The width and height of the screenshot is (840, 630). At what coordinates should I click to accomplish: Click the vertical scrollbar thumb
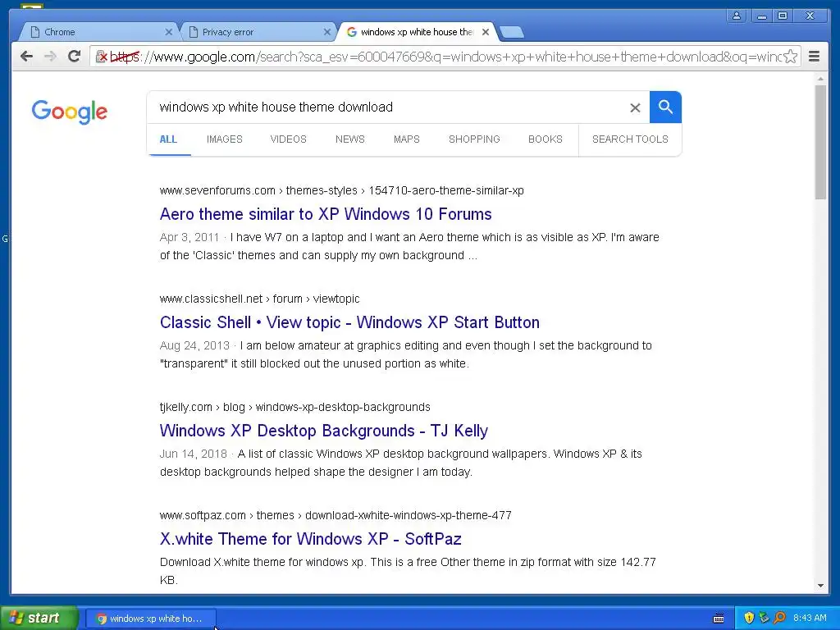[x=820, y=141]
